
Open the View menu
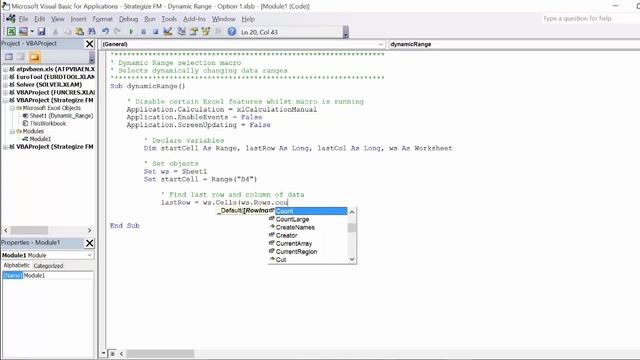coord(58,19)
